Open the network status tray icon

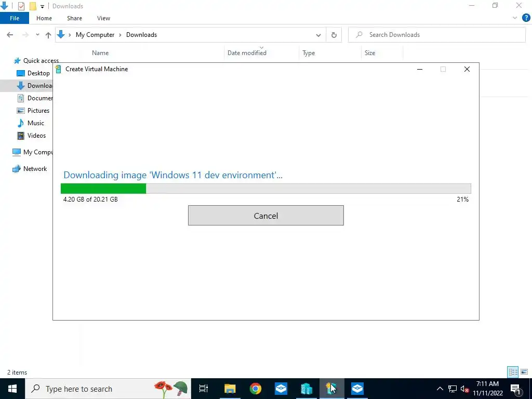click(453, 389)
